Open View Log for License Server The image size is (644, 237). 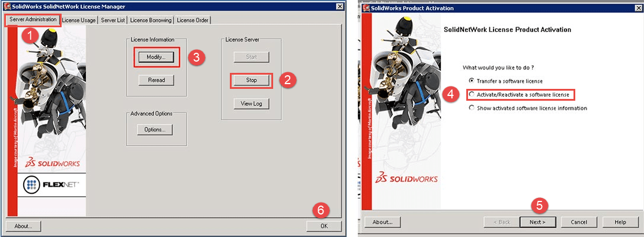(x=251, y=104)
